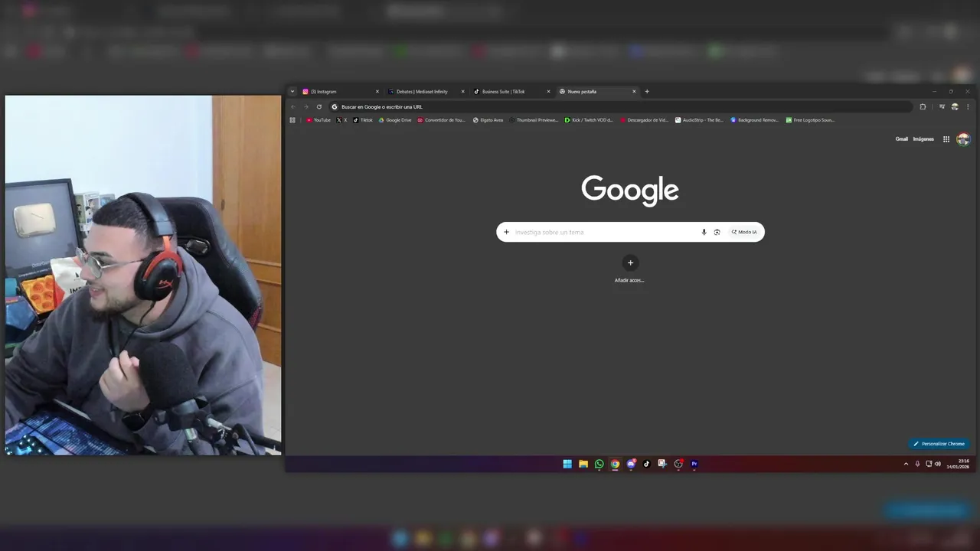Open the Free Logotipo Soun... bookmark
The width and height of the screenshot is (980, 551).
click(810, 120)
